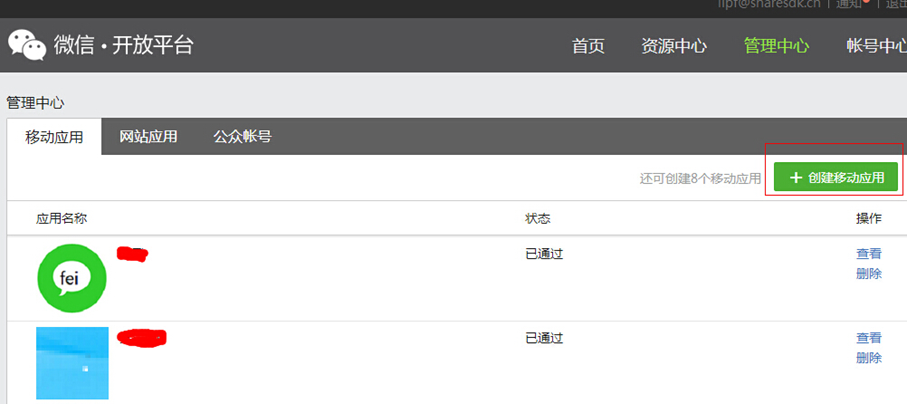
Task: Delete the second app via 删除
Action: coord(869,357)
